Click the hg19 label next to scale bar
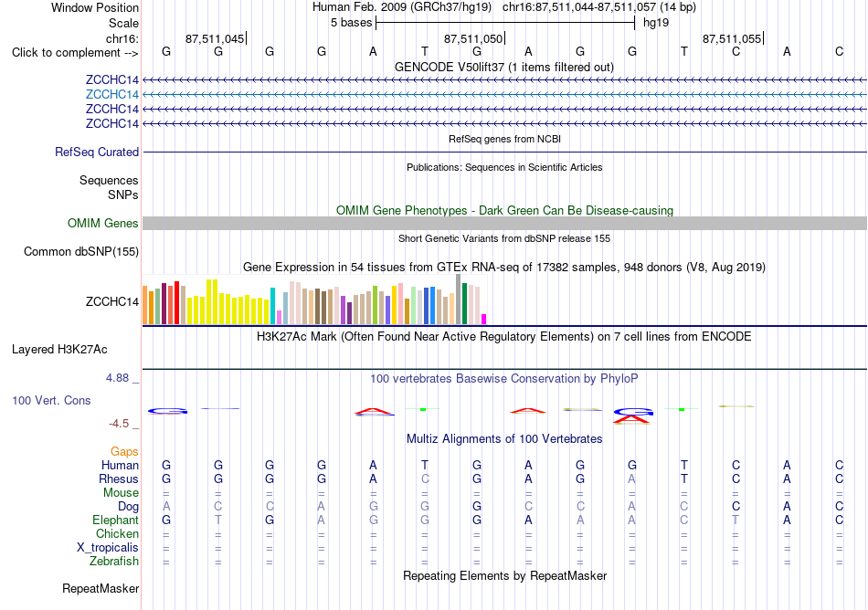 pyautogui.click(x=656, y=23)
